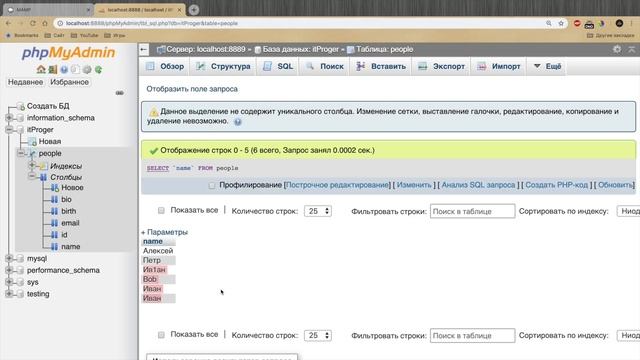Click the email column icon
Viewport: 640px width, 360px height.
pyautogui.click(x=54, y=223)
